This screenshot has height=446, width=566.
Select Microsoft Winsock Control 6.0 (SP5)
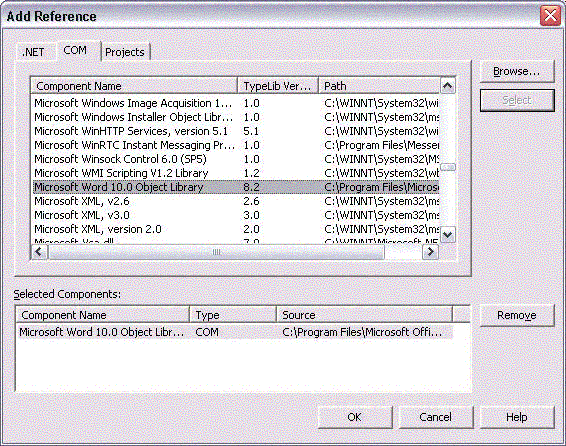pyautogui.click(x=236, y=159)
